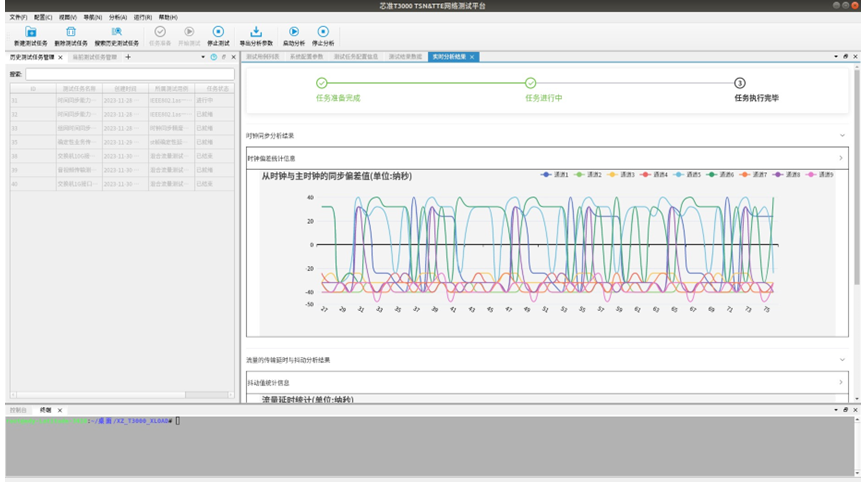Image resolution: width=866 pixels, height=482 pixels.
Task: Click the 新建测试任务 toolbar icon
Action: click(x=30, y=32)
